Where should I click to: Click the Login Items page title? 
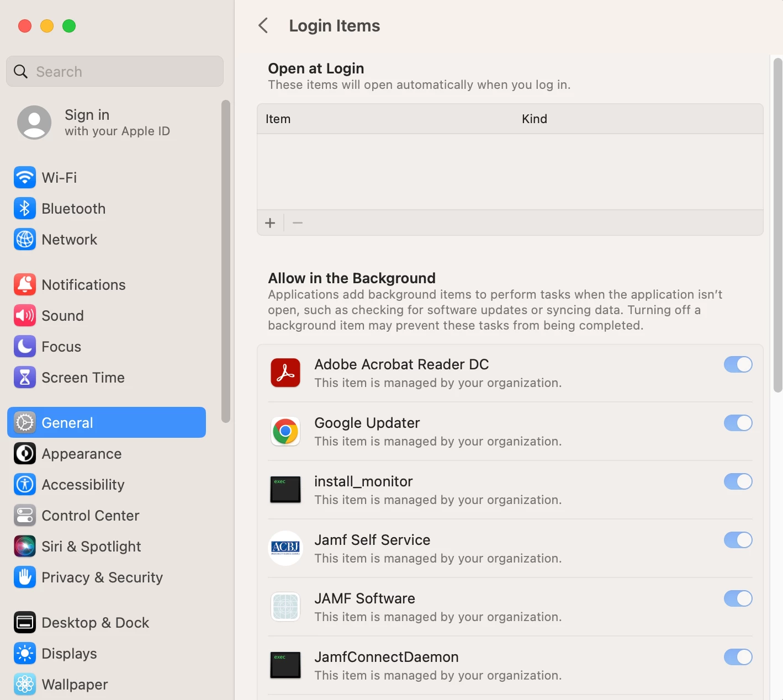[335, 26]
